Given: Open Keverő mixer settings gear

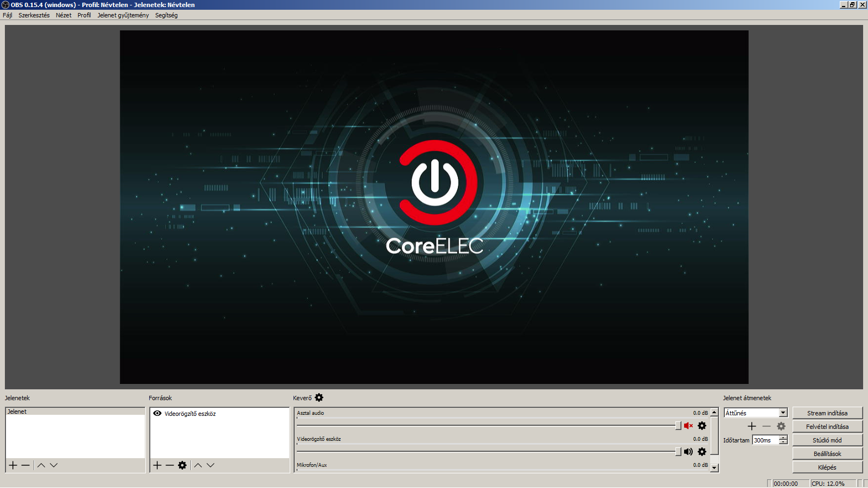Looking at the screenshot, I should (319, 397).
